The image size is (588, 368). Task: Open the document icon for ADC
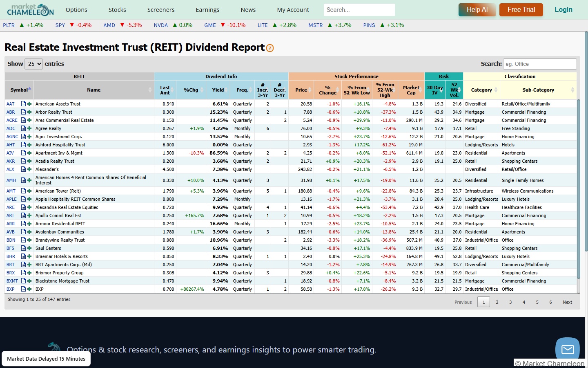23,128
